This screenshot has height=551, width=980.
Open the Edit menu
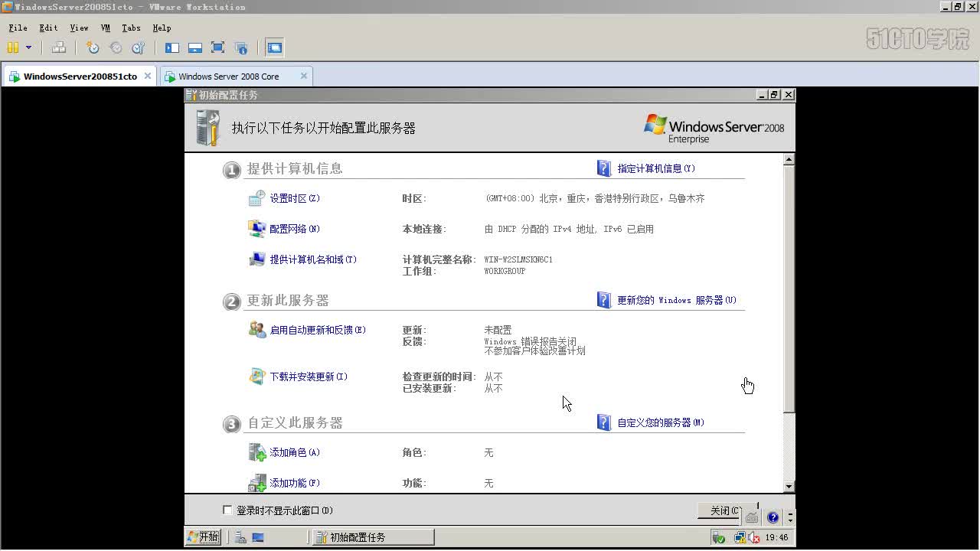[x=48, y=28]
